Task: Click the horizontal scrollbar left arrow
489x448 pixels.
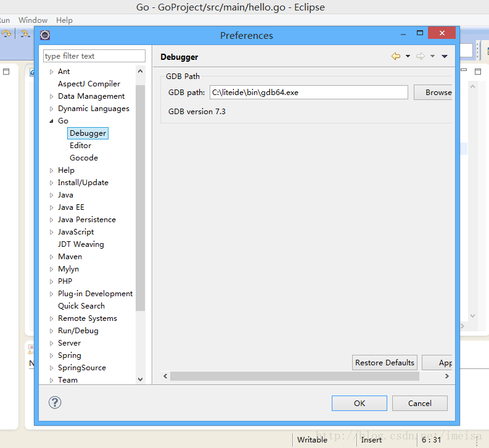Action: [165, 376]
